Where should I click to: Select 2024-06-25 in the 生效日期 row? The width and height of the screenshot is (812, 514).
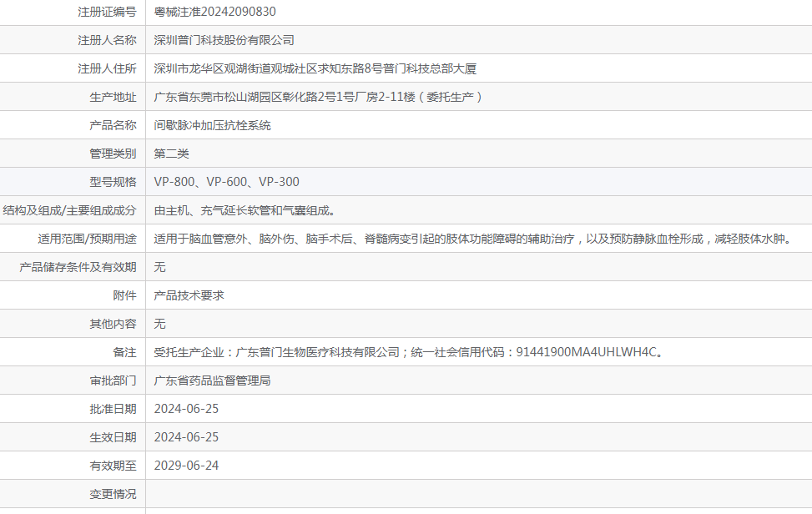(x=186, y=437)
